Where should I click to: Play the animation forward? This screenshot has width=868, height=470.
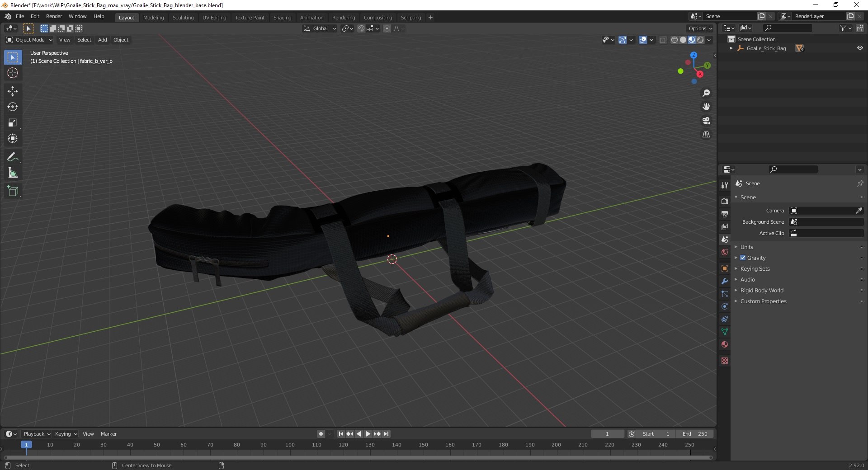pyautogui.click(x=368, y=434)
